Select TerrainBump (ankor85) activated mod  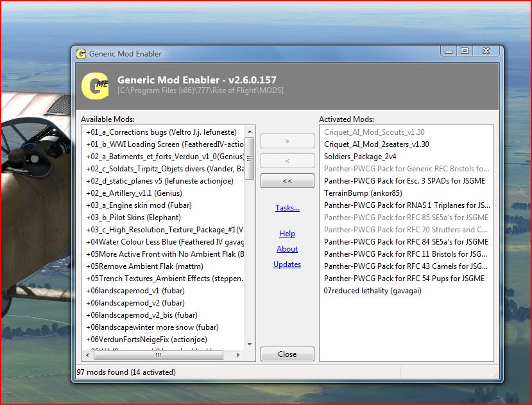[363, 193]
